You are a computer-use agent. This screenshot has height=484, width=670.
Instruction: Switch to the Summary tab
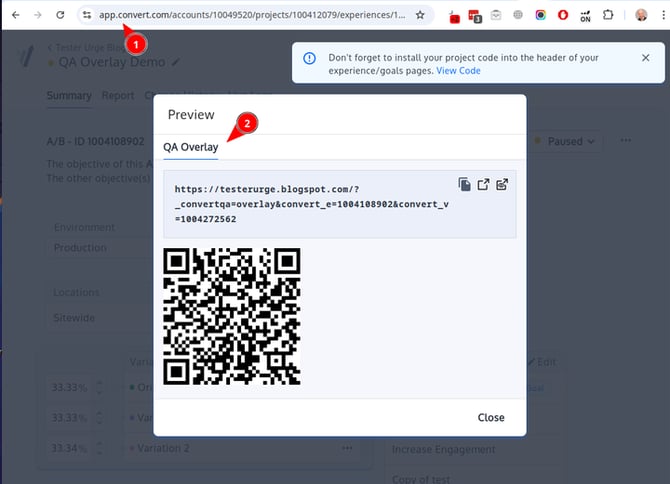pyautogui.click(x=69, y=96)
